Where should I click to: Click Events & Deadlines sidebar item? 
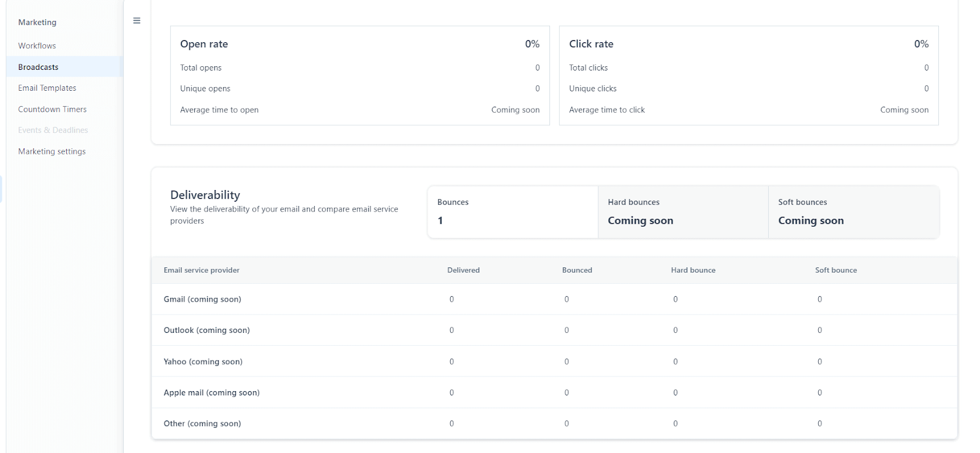(x=53, y=130)
